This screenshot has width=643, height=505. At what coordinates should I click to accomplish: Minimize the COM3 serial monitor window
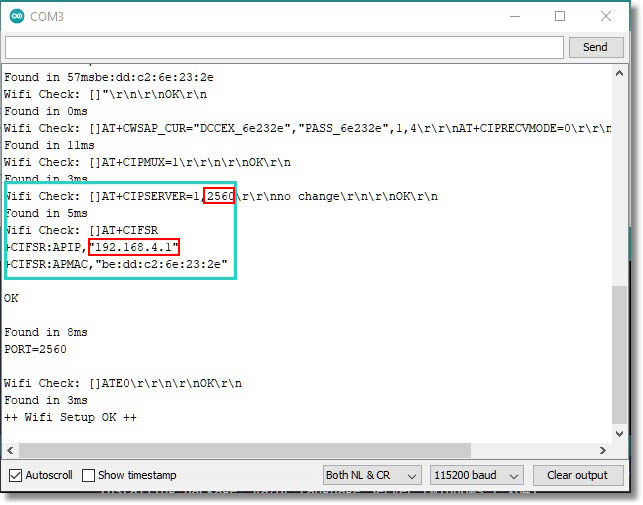pos(513,16)
